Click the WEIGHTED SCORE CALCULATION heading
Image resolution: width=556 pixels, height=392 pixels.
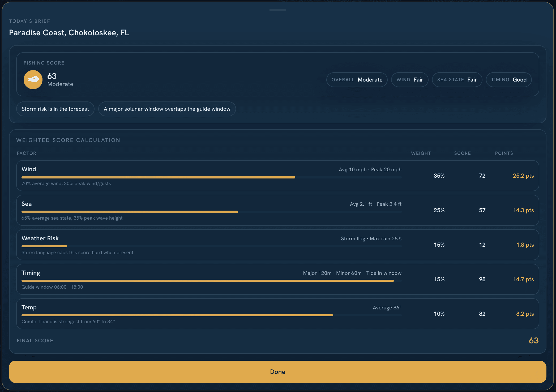coord(68,140)
